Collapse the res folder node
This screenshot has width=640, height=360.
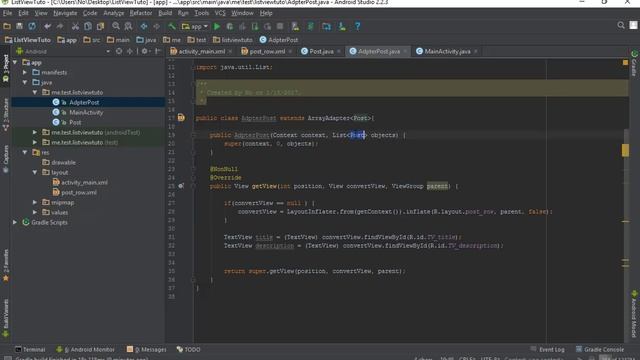coord(25,152)
